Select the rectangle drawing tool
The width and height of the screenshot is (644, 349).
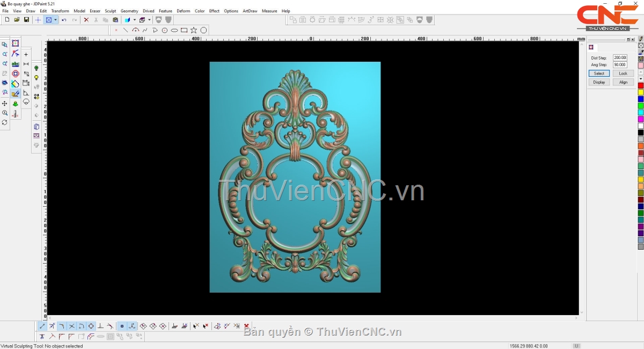[x=184, y=30]
